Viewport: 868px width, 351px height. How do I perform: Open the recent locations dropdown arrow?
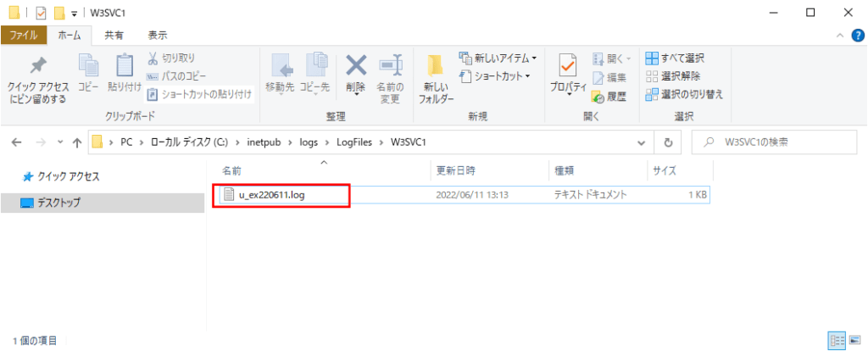[x=60, y=142]
